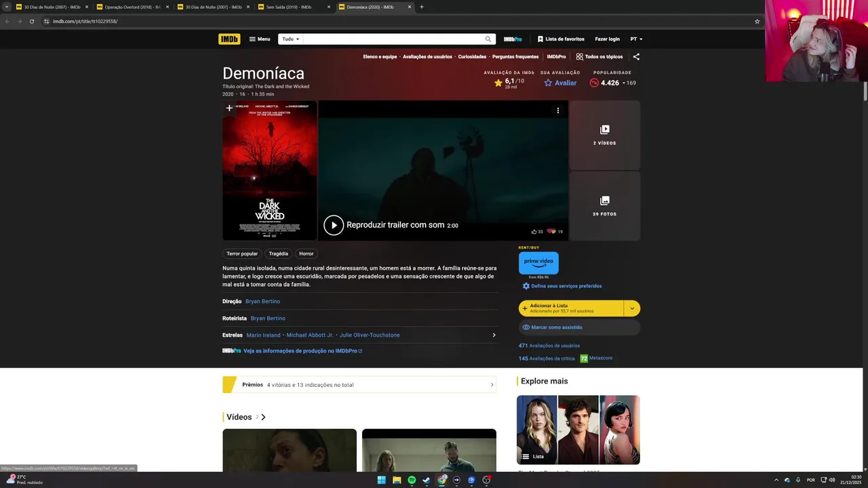Open 'Lista de favoritos' watchlist

(x=561, y=39)
